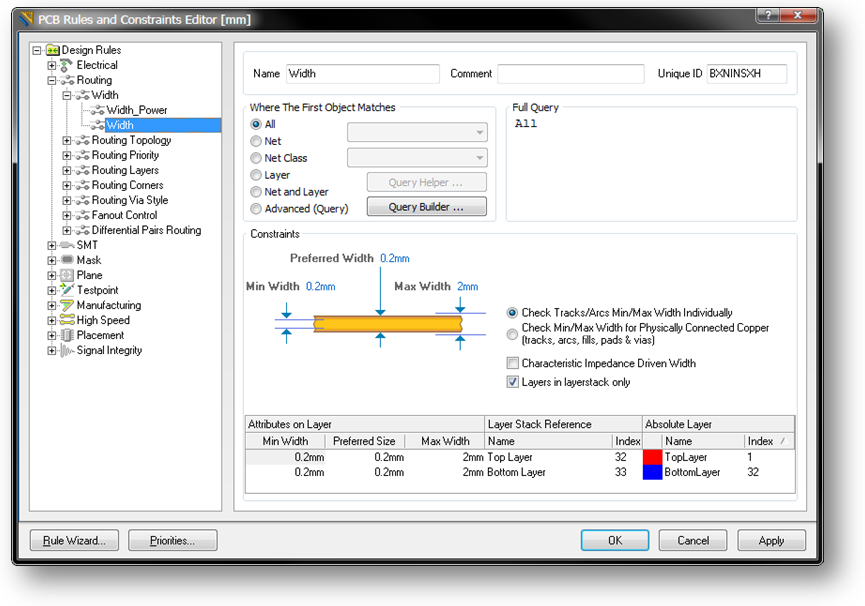
Task: Click the Width rule group icon
Action: (x=82, y=95)
